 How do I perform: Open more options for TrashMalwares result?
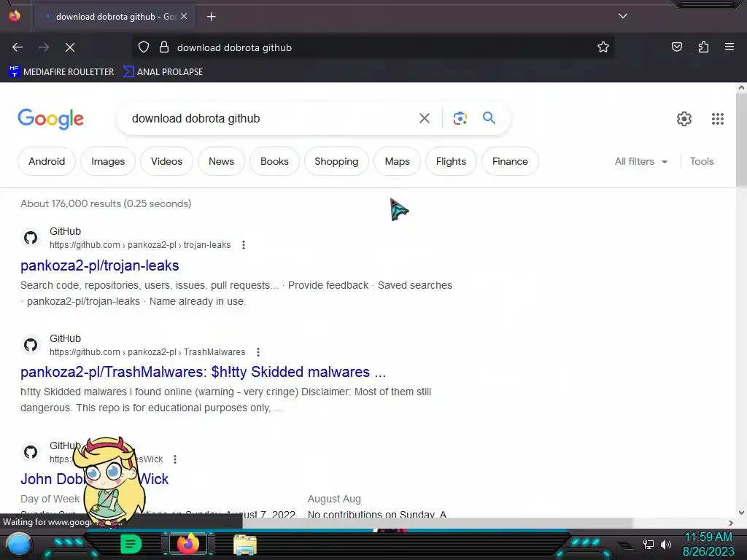tap(258, 352)
